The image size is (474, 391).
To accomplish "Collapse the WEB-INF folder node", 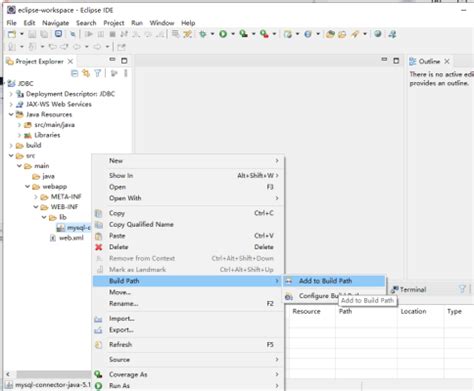I will click(x=36, y=207).
